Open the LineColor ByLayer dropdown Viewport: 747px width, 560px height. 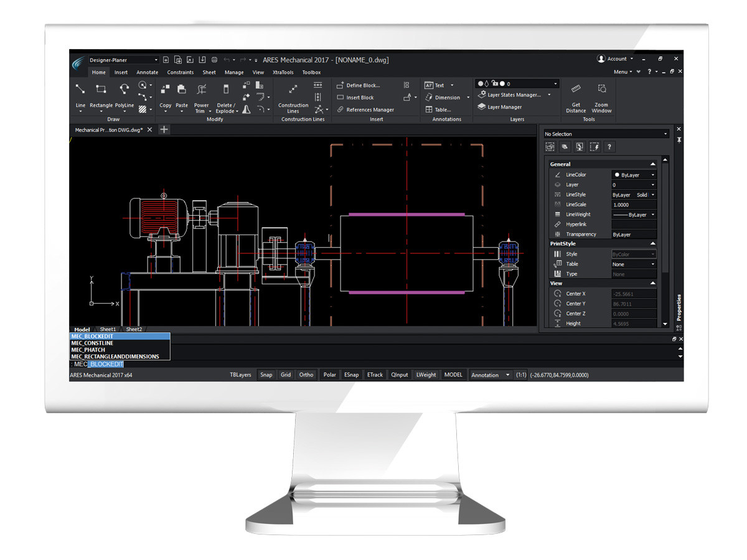click(634, 175)
